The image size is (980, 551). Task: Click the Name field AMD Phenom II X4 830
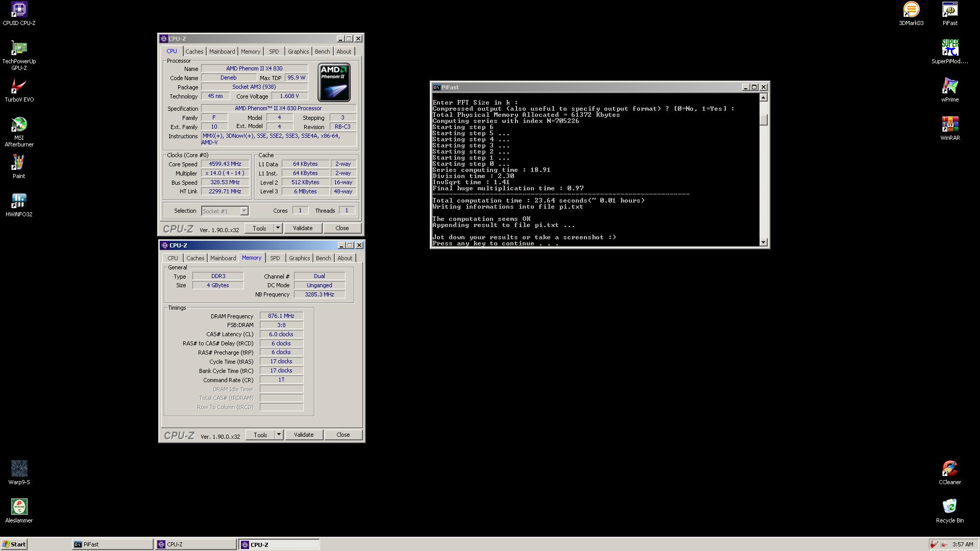pyautogui.click(x=254, y=68)
